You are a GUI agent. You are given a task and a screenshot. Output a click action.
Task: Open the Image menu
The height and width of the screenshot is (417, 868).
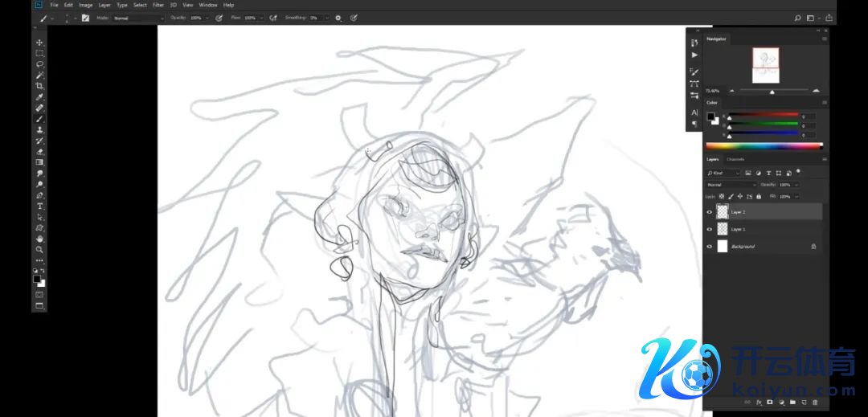tap(85, 5)
